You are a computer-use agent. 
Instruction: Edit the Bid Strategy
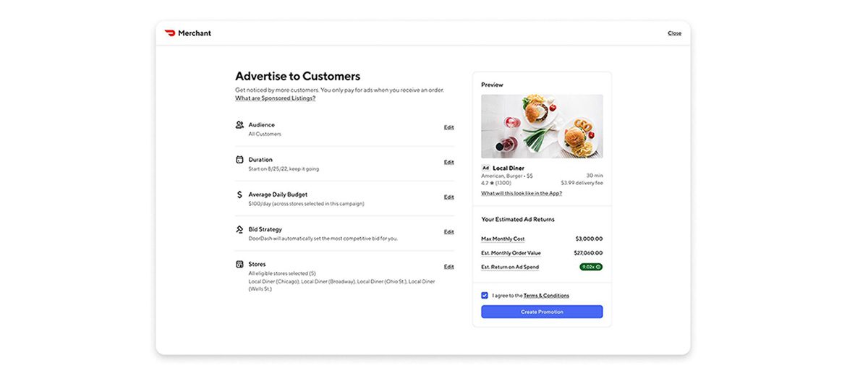click(449, 231)
